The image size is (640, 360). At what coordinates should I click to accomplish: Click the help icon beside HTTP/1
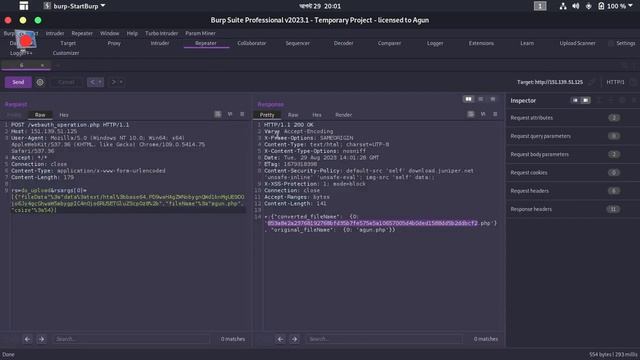(633, 82)
